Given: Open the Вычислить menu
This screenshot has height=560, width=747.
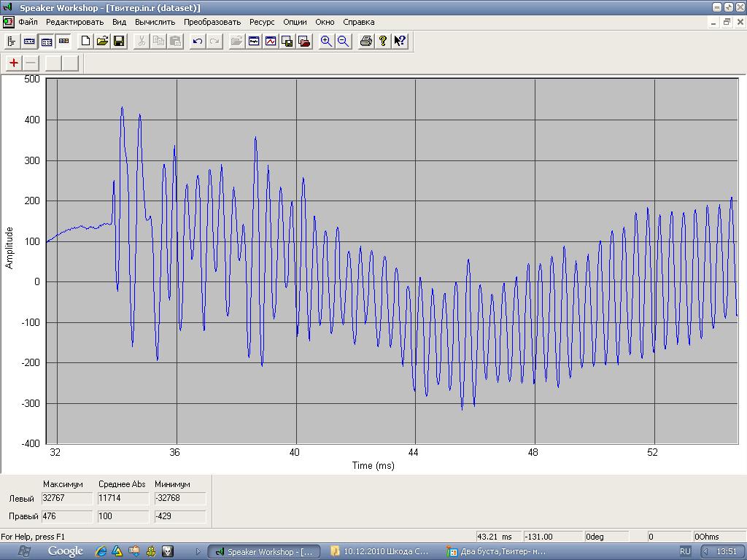Looking at the screenshot, I should tap(155, 22).
